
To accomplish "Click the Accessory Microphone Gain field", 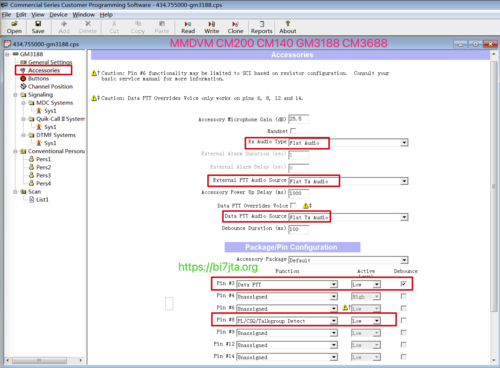I will click(x=298, y=119).
